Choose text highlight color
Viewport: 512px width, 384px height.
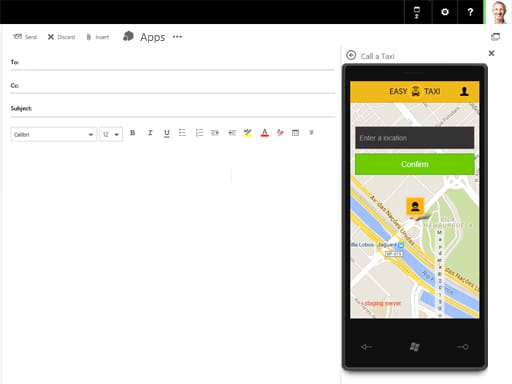(x=248, y=133)
